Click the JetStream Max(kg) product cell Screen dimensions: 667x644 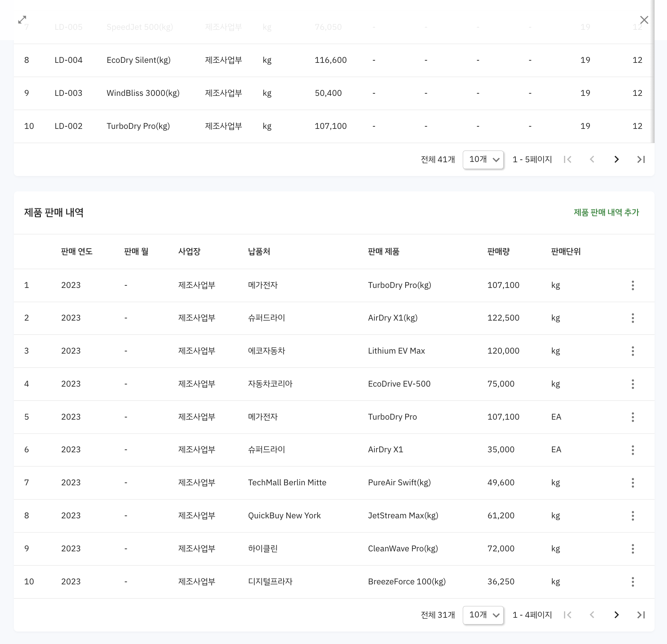click(403, 515)
